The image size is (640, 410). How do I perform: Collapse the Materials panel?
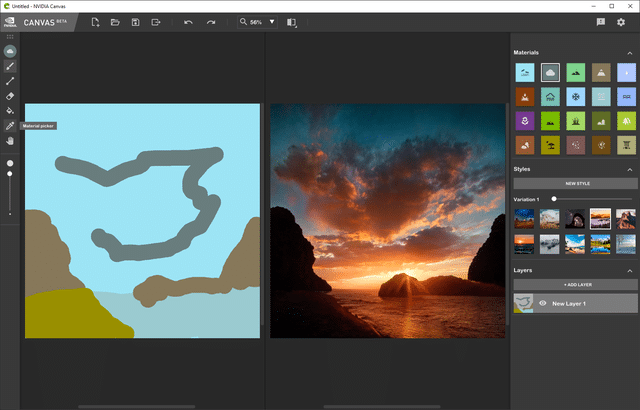coord(630,53)
